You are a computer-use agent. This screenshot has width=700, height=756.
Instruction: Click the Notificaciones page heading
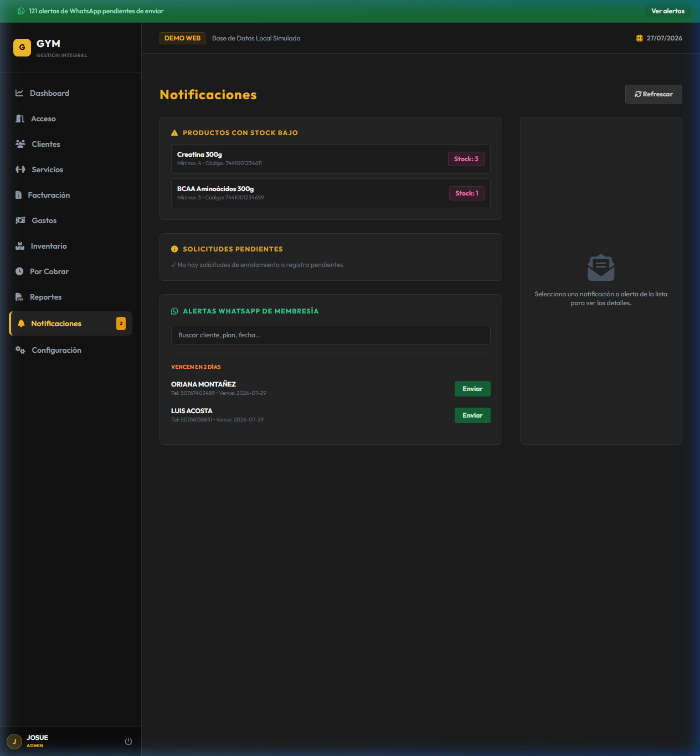coord(208,95)
